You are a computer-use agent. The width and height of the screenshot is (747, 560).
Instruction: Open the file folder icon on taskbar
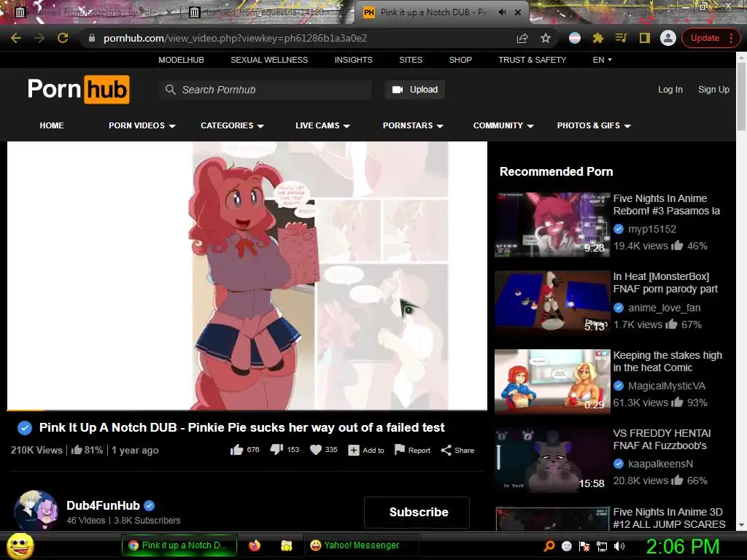(286, 545)
